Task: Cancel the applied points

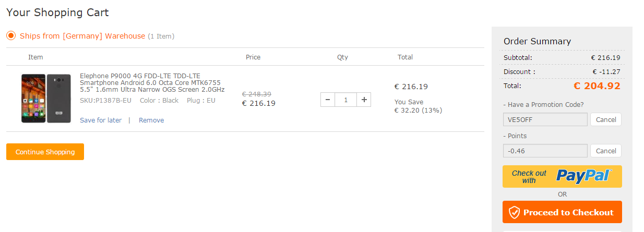Action: pos(606,151)
